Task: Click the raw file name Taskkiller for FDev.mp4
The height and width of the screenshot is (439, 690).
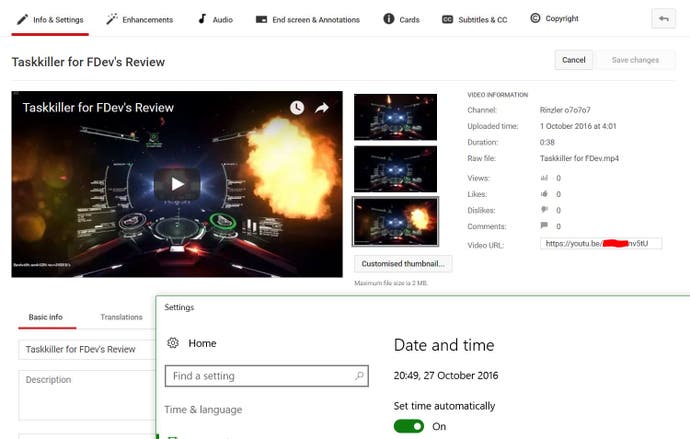Action: 579,158
